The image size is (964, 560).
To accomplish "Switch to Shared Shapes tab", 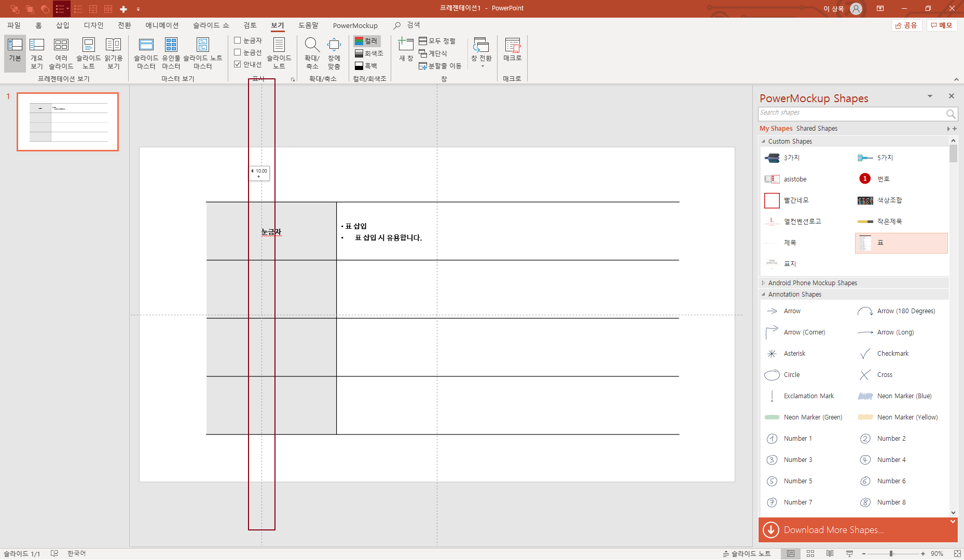I will click(817, 128).
